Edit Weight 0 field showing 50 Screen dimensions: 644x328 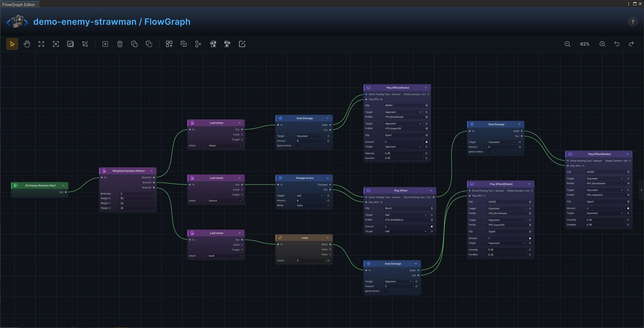[137, 198]
